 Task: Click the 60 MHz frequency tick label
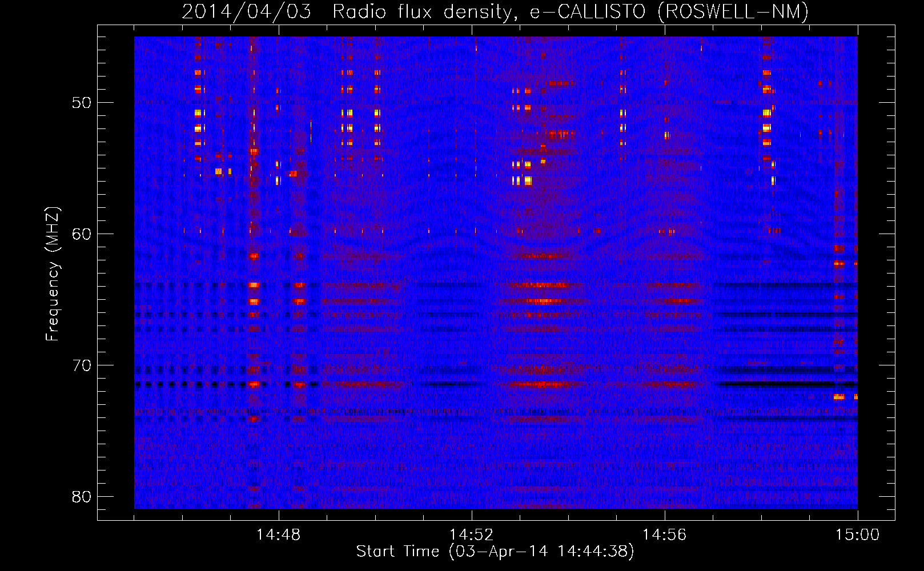[82, 234]
